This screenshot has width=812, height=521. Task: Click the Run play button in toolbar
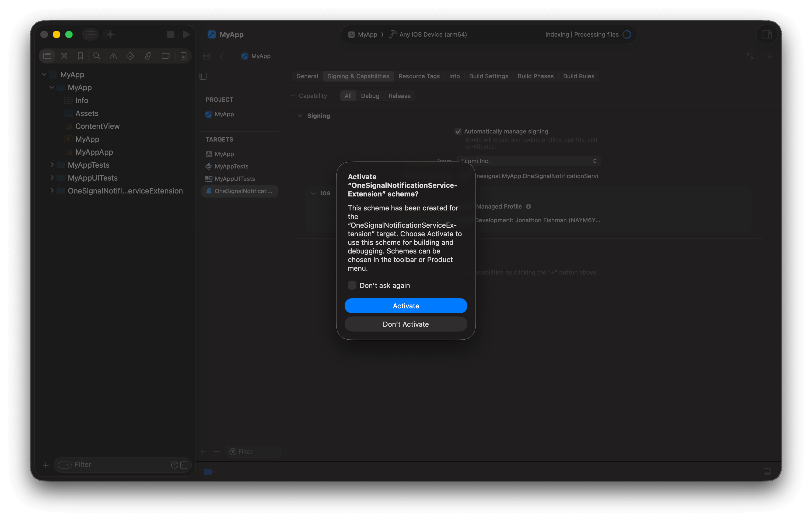186,34
